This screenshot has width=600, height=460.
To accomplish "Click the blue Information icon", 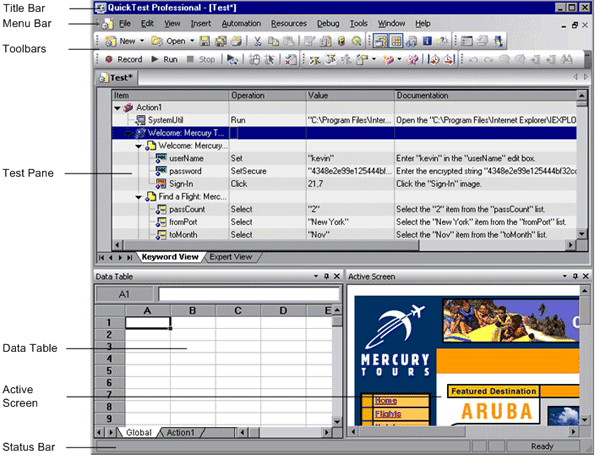I will [x=427, y=41].
